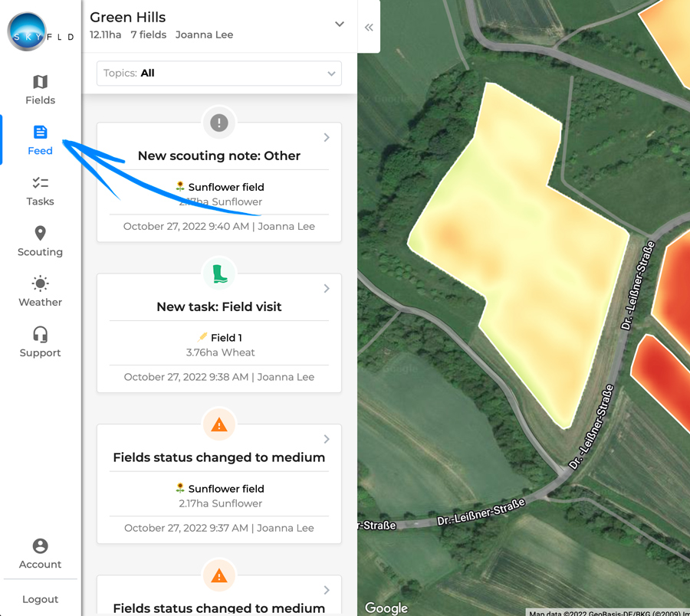The width and height of the screenshot is (690, 616).
Task: Open the 'New task: Field visit' title
Action: click(x=219, y=306)
